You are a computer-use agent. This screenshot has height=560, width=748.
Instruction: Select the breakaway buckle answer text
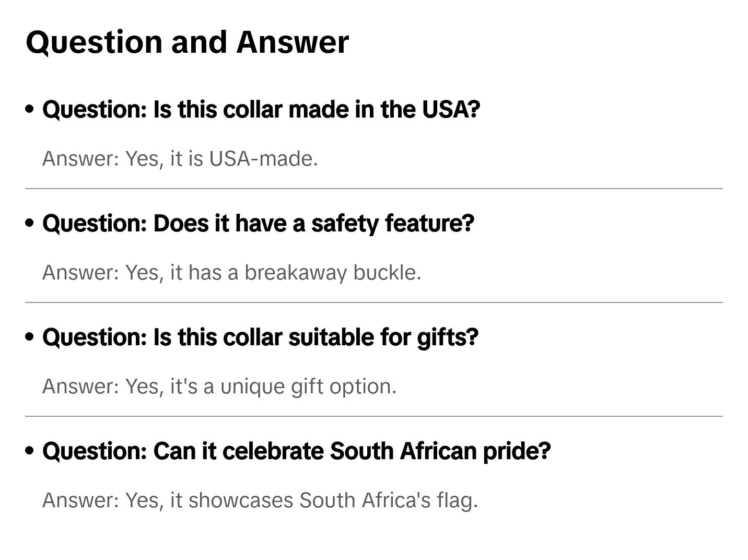tap(231, 273)
